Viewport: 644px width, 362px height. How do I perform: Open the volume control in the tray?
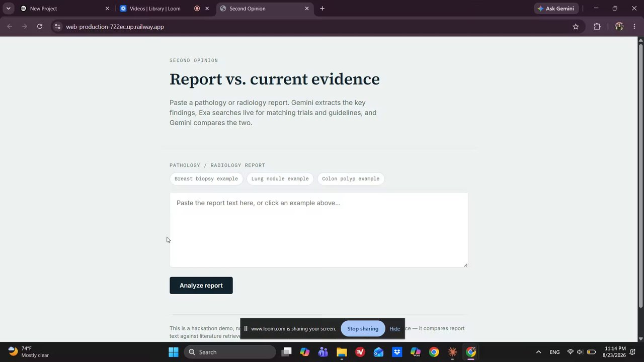(x=580, y=352)
